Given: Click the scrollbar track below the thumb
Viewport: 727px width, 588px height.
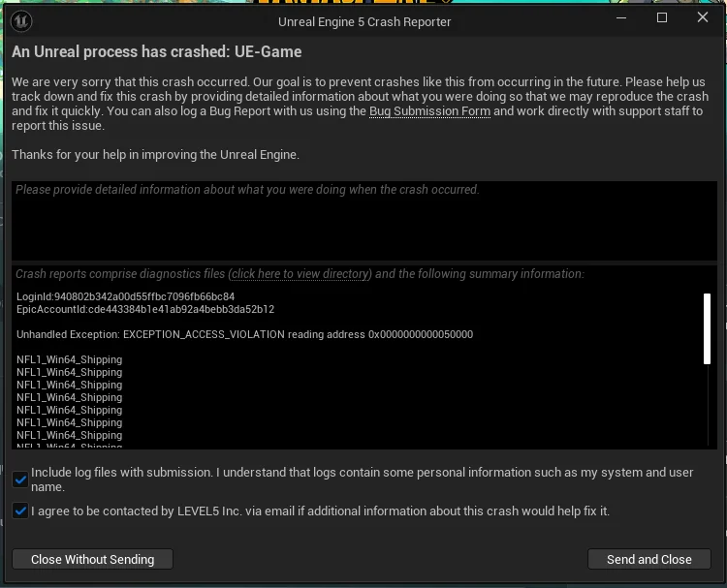Looking at the screenshot, I should tap(708, 406).
